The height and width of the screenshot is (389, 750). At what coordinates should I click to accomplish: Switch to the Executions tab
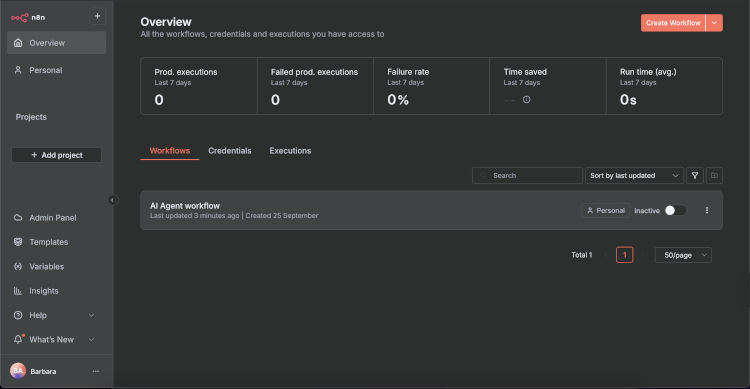tap(290, 151)
